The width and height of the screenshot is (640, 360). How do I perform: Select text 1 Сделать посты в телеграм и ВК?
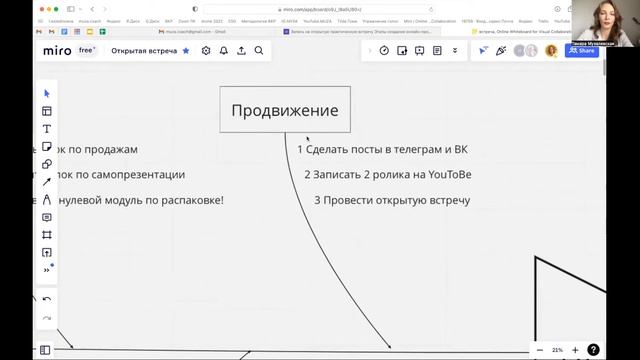[382, 149]
